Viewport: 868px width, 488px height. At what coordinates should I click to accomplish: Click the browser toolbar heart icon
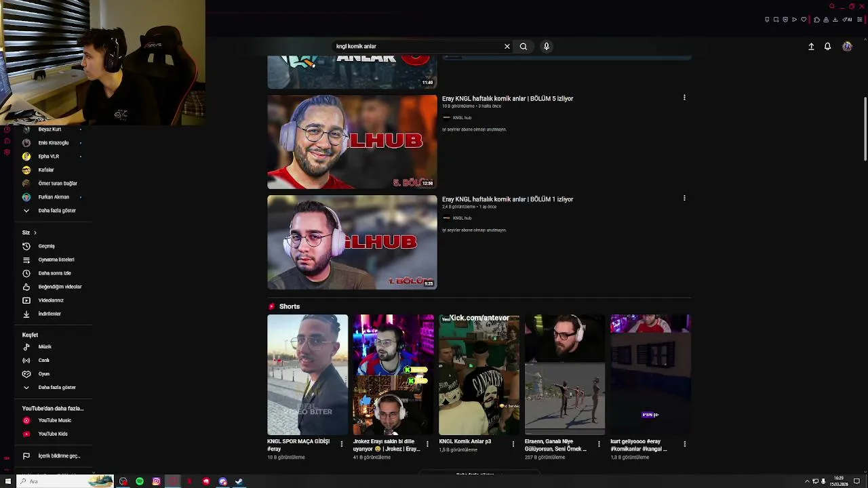pyautogui.click(x=804, y=20)
